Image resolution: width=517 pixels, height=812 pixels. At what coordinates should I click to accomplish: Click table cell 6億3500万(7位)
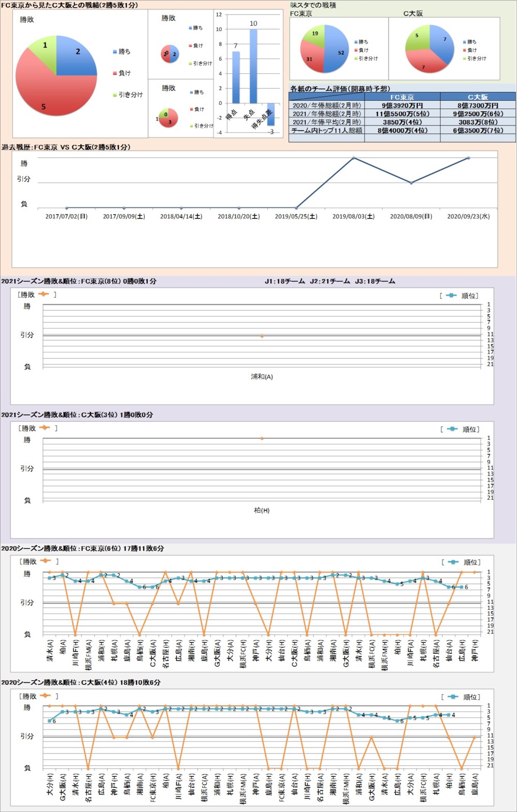point(478,130)
